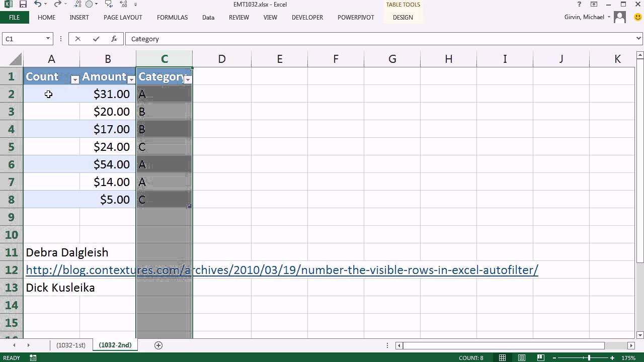Click the Excel application icon
This screenshot has height=362, width=644.
pos(8,5)
